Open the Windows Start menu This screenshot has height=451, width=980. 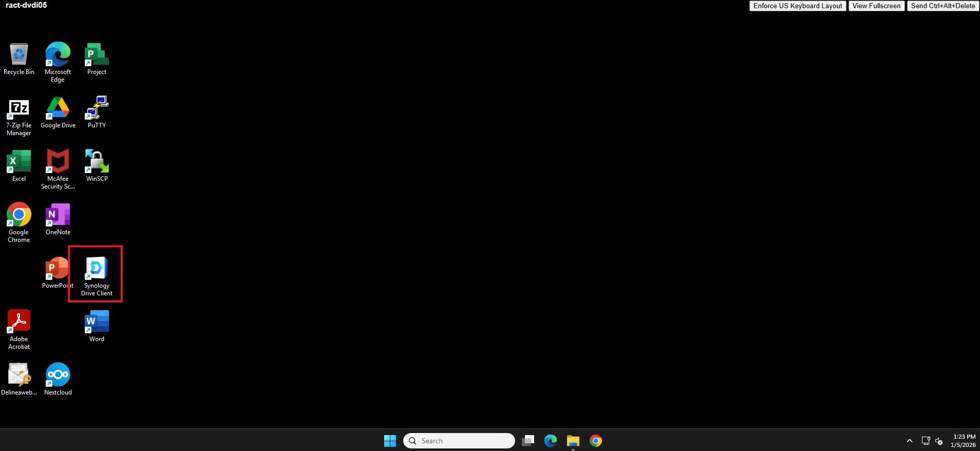pyautogui.click(x=390, y=441)
